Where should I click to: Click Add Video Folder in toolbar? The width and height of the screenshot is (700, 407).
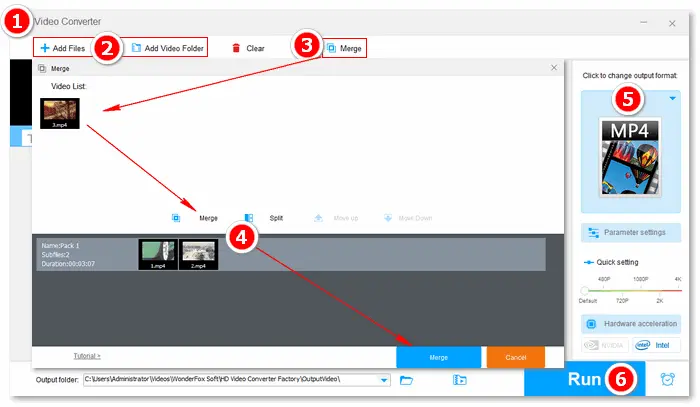click(x=168, y=48)
